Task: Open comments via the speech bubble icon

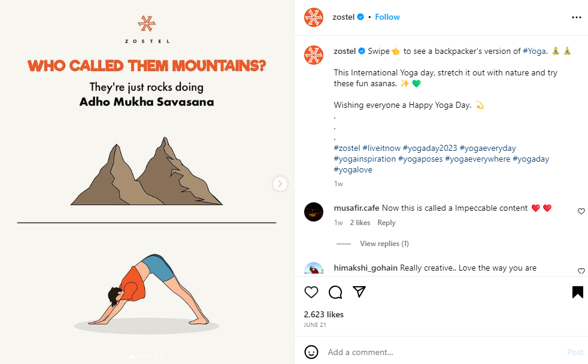Action: [x=335, y=292]
